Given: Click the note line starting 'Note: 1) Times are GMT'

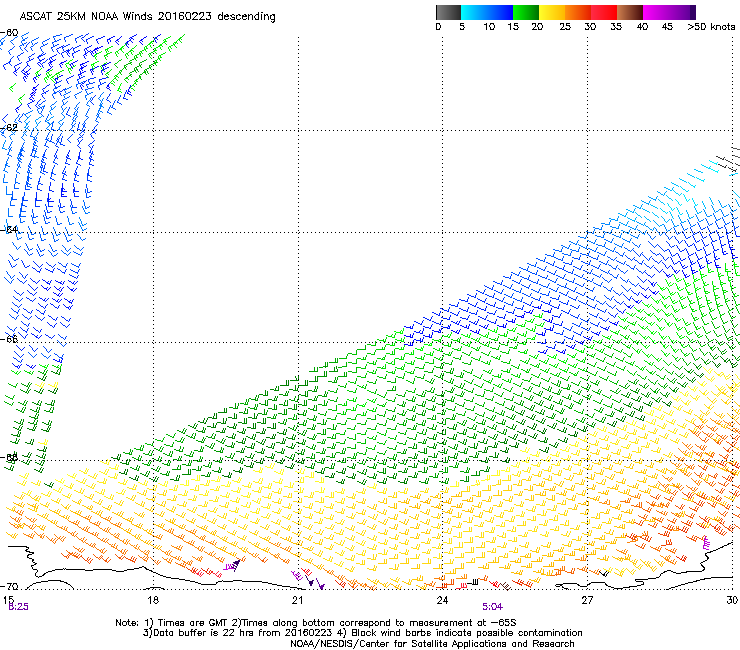Looking at the screenshot, I should (x=315, y=623).
